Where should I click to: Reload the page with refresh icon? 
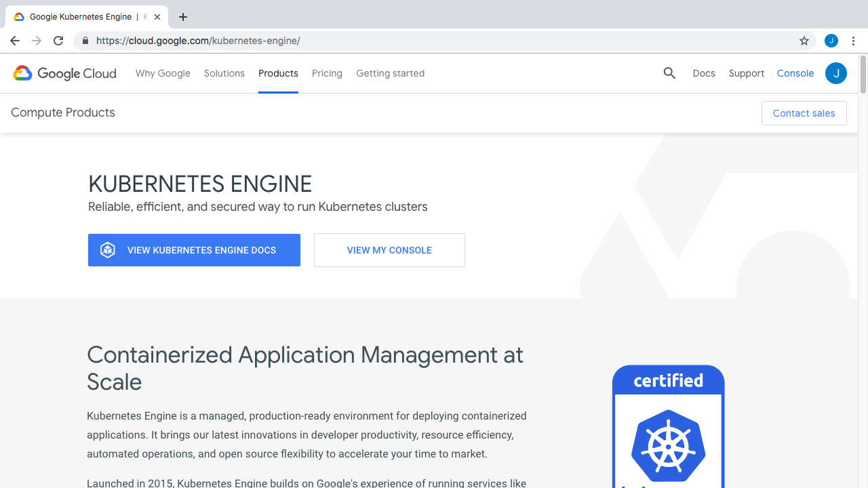point(58,41)
